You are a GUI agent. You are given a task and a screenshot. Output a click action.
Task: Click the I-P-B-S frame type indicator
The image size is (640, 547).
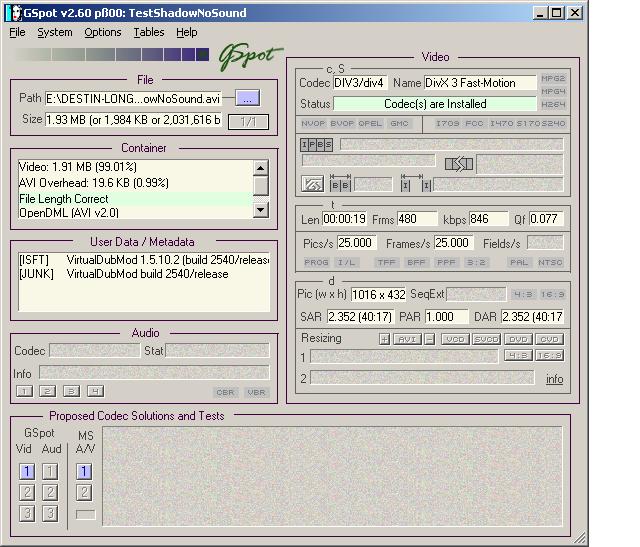coord(316,145)
